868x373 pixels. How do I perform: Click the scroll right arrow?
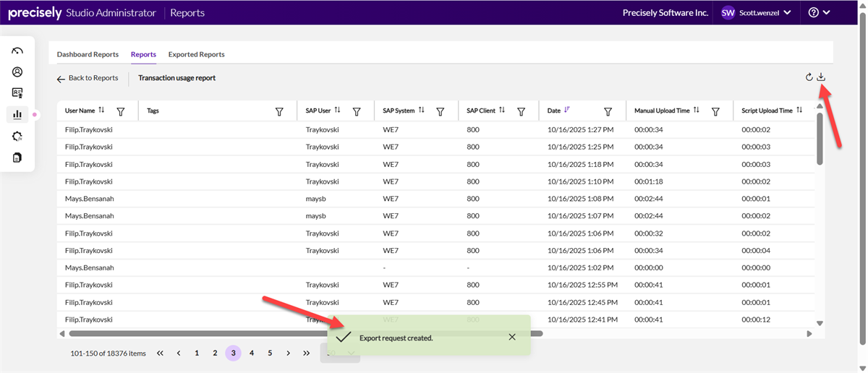(809, 333)
